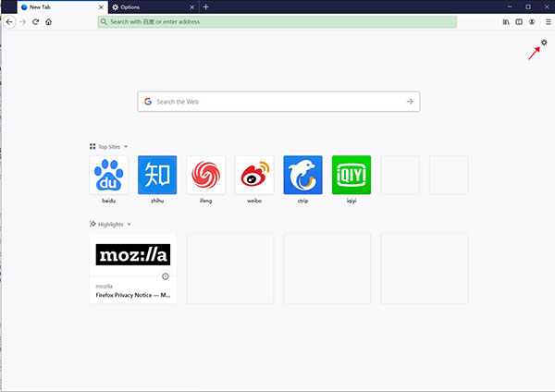Collapse the Top Sites section
Screen dimensions: 555x392
pyautogui.click(x=126, y=146)
